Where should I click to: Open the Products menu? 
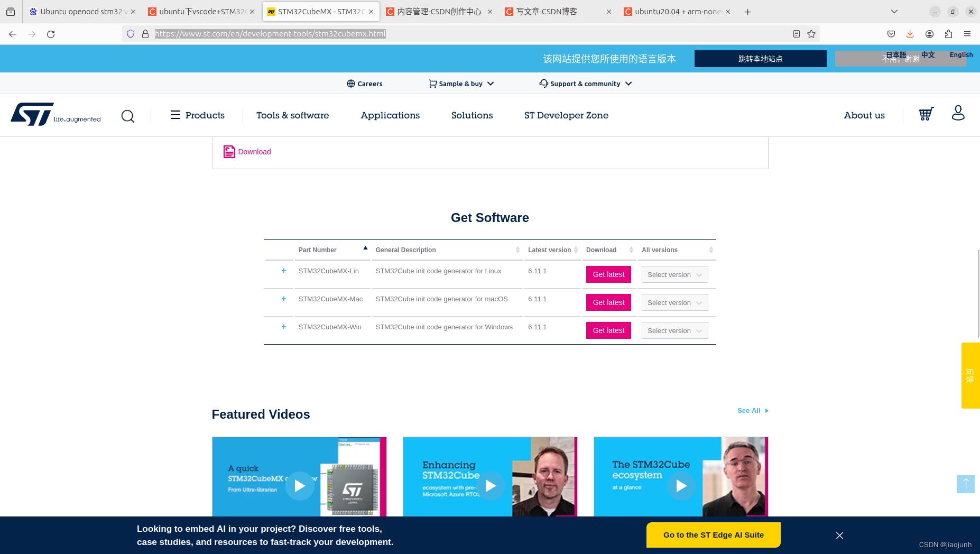pyautogui.click(x=197, y=115)
